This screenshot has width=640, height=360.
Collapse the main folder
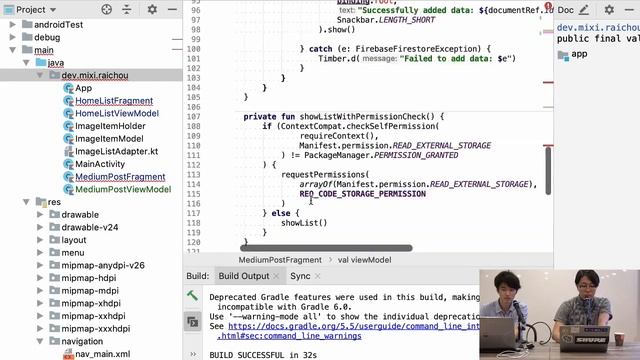tap(13, 50)
